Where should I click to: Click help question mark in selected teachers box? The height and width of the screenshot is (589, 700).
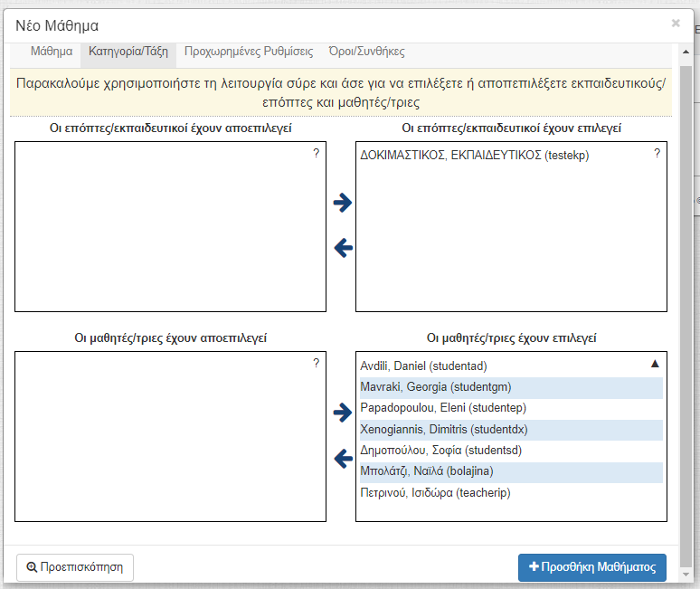pos(657,154)
